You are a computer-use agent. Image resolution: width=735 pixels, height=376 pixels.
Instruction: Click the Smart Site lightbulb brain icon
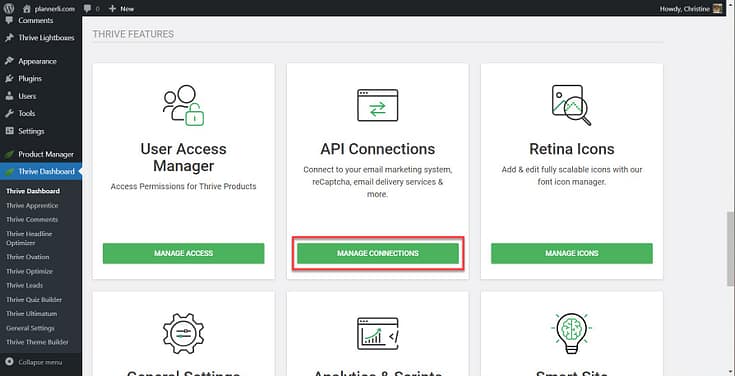tap(571, 333)
